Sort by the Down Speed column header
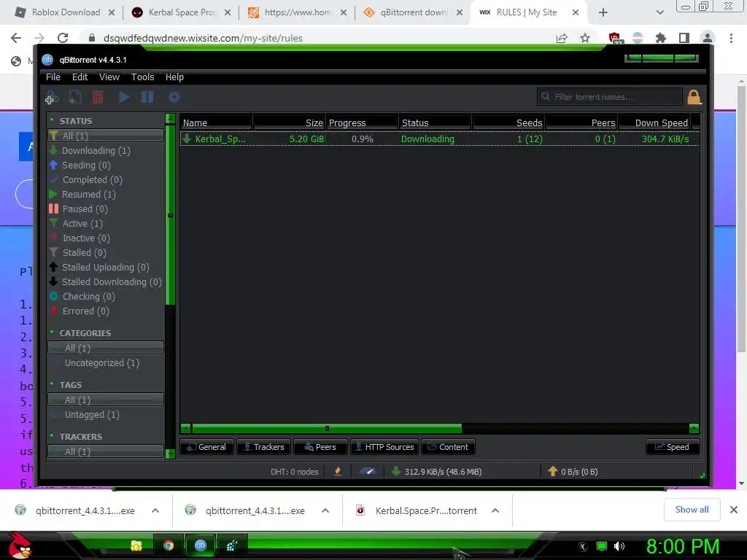This screenshot has width=747, height=560. tap(656, 122)
